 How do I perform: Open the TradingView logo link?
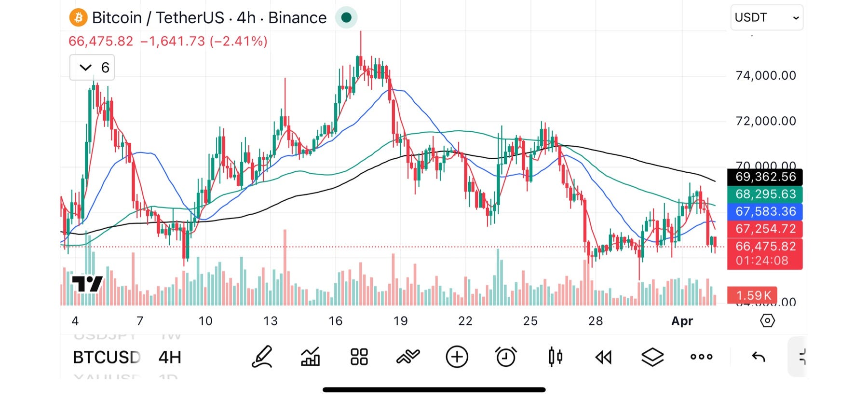click(88, 284)
